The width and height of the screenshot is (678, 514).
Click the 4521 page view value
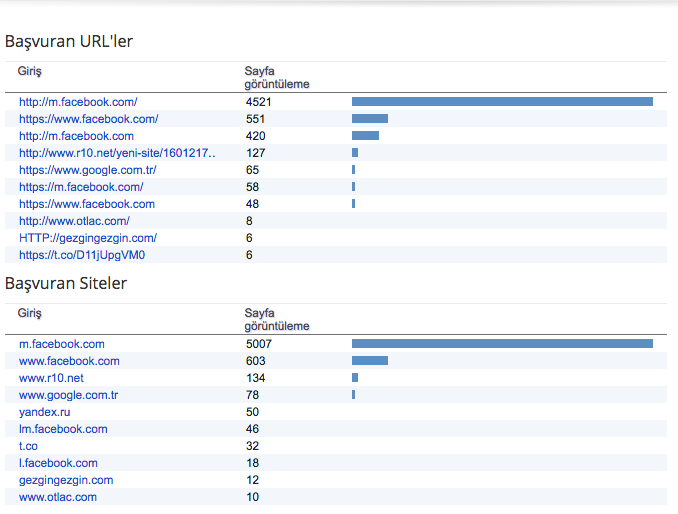pos(259,102)
